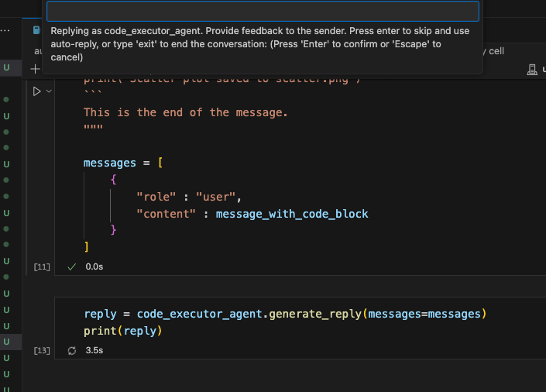Click 'This is the end of the message.' line
This screenshot has width=546, height=392.
pos(186,112)
